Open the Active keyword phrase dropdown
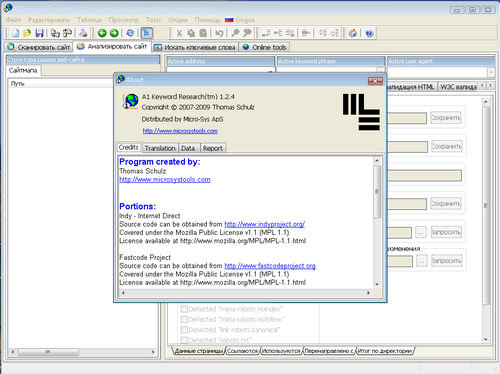The height and width of the screenshot is (374, 500). [380, 70]
